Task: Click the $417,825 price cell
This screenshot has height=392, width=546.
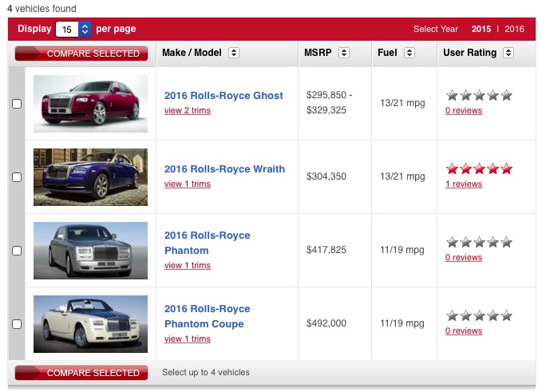Action: (x=326, y=250)
